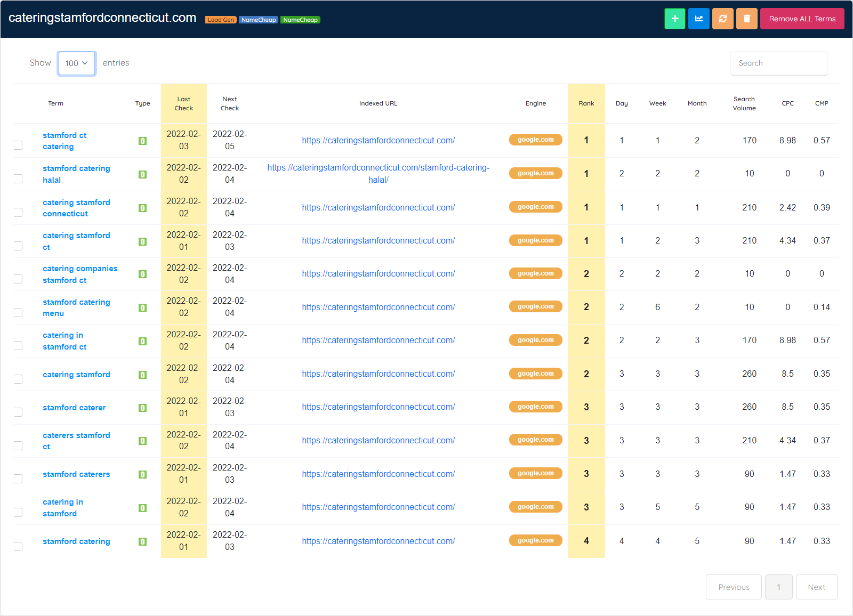853x616 pixels.
Task: Click the green plus add-term button
Action: point(675,19)
